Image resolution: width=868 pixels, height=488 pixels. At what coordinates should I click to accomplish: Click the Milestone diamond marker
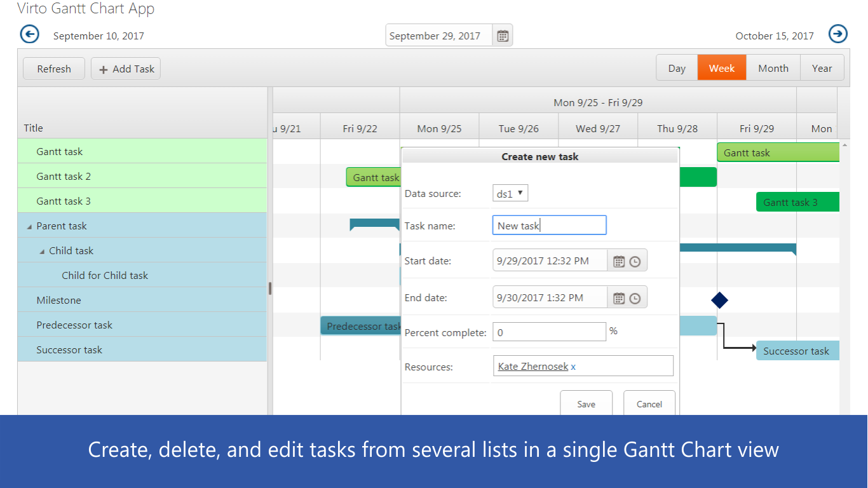click(x=719, y=300)
